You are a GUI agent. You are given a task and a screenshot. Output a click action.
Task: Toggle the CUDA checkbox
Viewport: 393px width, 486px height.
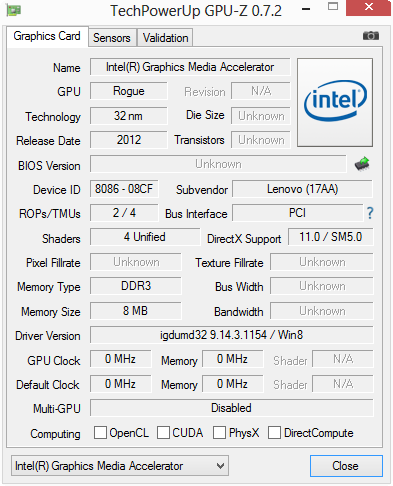163,433
